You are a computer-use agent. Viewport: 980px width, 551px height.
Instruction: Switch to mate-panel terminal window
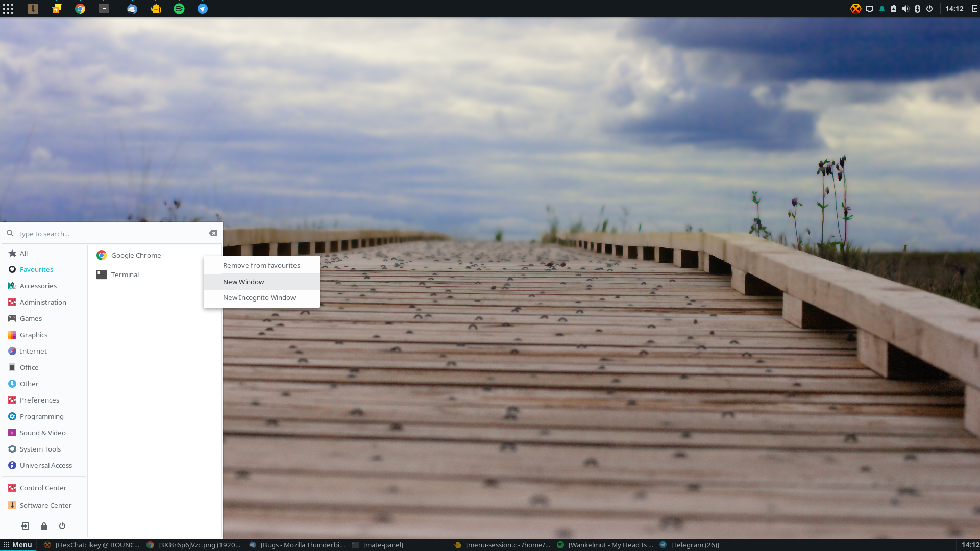pos(400,545)
